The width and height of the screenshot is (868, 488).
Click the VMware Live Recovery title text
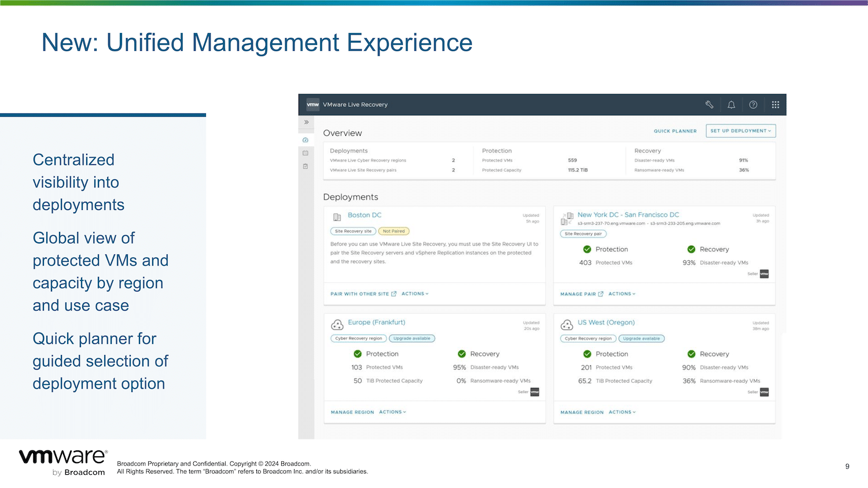[x=355, y=105]
